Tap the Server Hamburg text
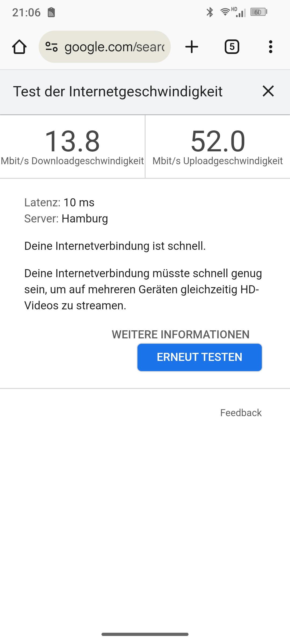290x644 pixels. point(66,219)
